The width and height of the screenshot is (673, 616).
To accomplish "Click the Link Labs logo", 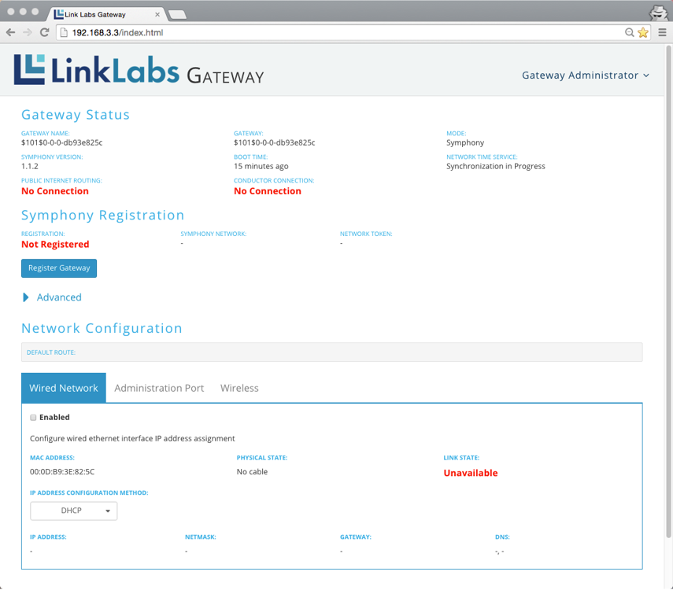I will pos(139,70).
